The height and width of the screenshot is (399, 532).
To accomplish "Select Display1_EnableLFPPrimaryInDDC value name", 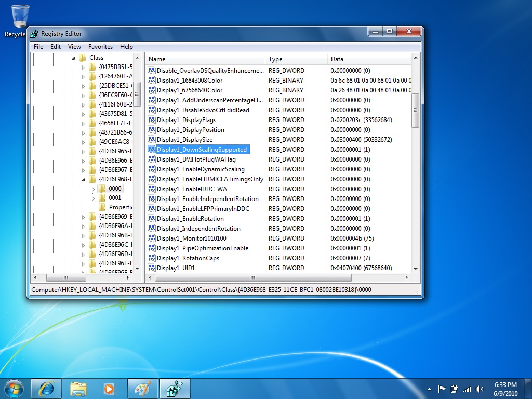I will point(203,209).
